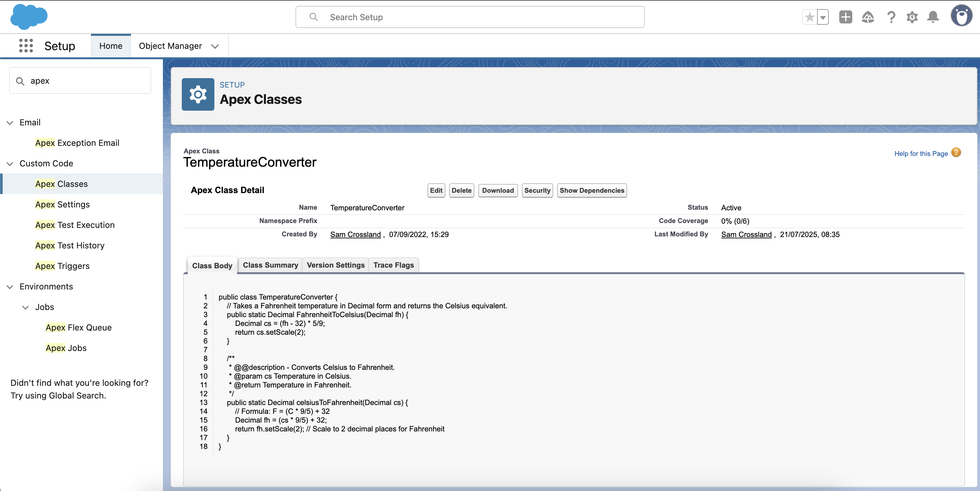Collapse the Custom Code section
The width and height of the screenshot is (980, 491).
[x=9, y=163]
